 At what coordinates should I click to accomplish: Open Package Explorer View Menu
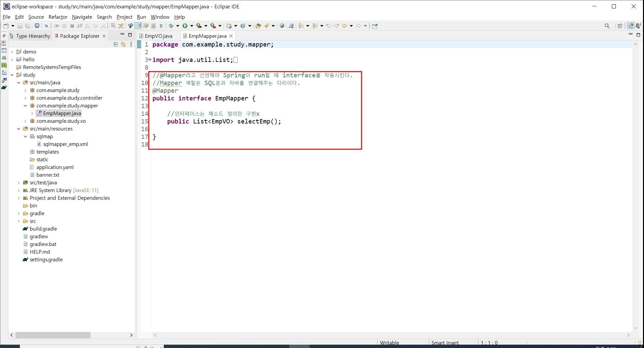click(x=131, y=44)
